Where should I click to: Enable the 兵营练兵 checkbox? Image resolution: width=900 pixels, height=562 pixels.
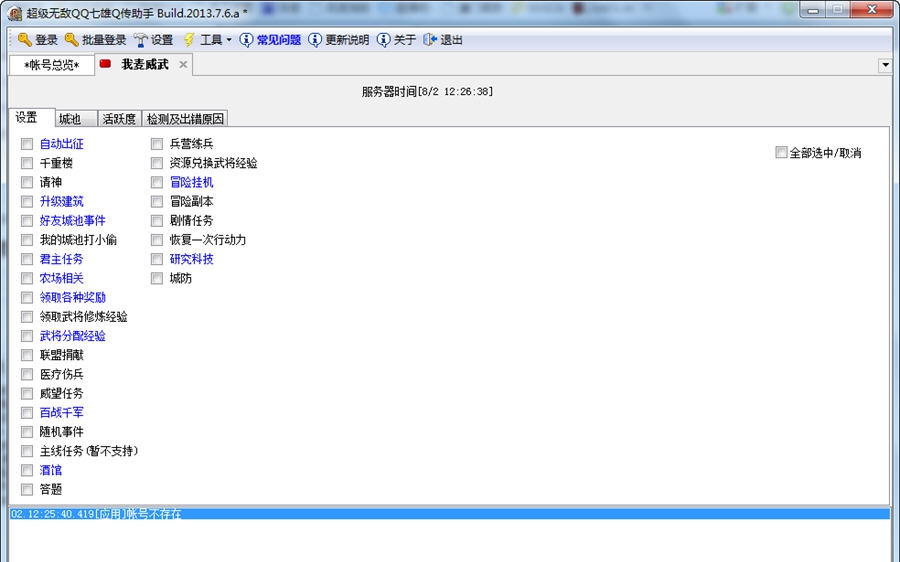[x=157, y=144]
